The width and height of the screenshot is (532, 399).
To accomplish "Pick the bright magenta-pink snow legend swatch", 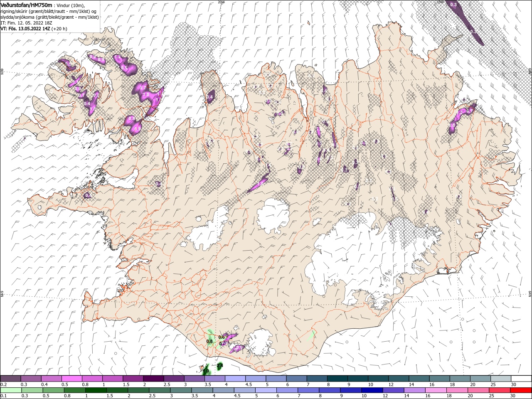I will [x=71, y=379].
